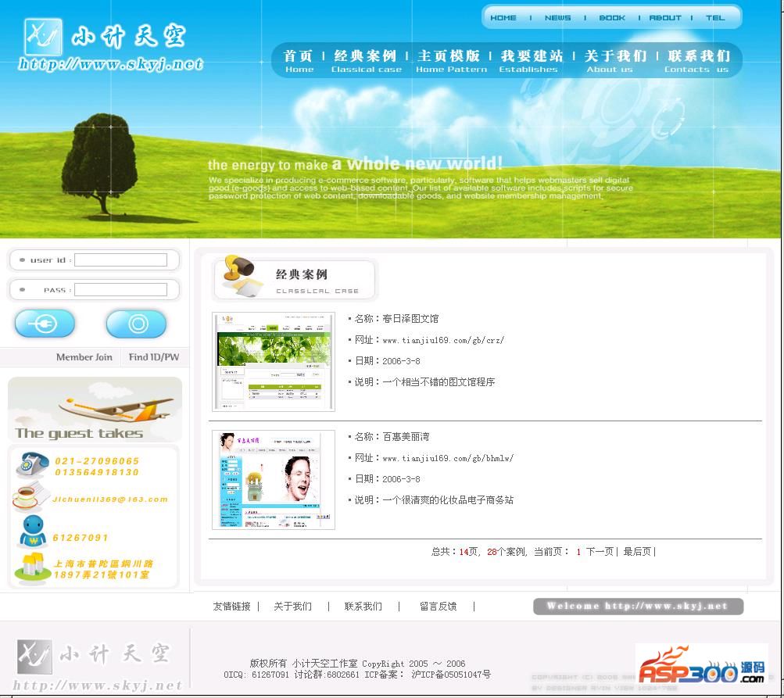
Task: Open 主页模版 Home Pattern menu
Action: coord(450,61)
